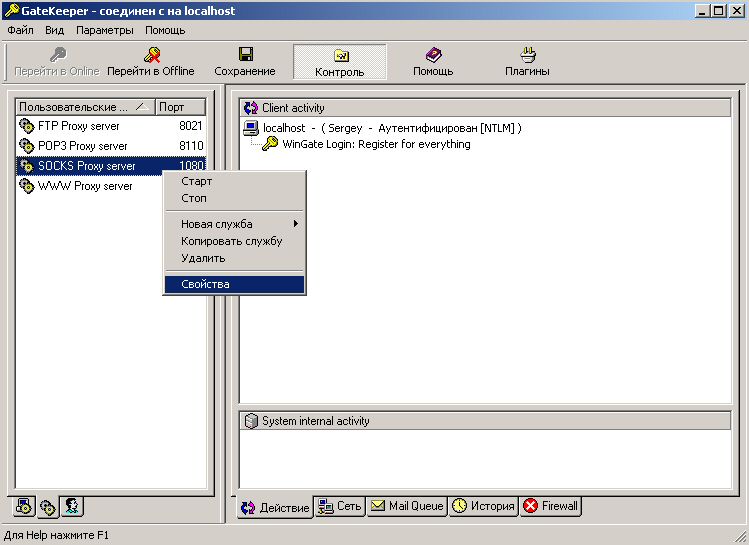Image resolution: width=749 pixels, height=545 pixels.
Task: Open the Параметры menu
Action: tap(105, 30)
